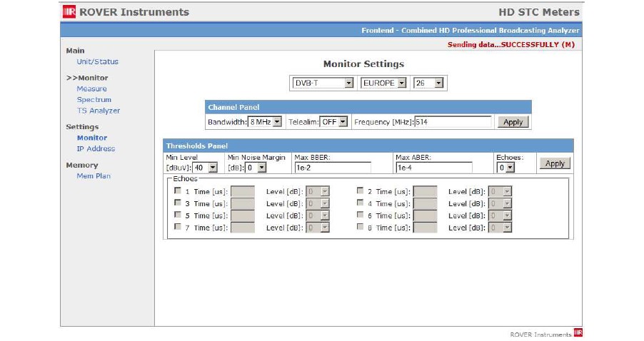The width and height of the screenshot is (644, 341).
Task: Click the Frequency [MHz] input field
Action: point(453,122)
